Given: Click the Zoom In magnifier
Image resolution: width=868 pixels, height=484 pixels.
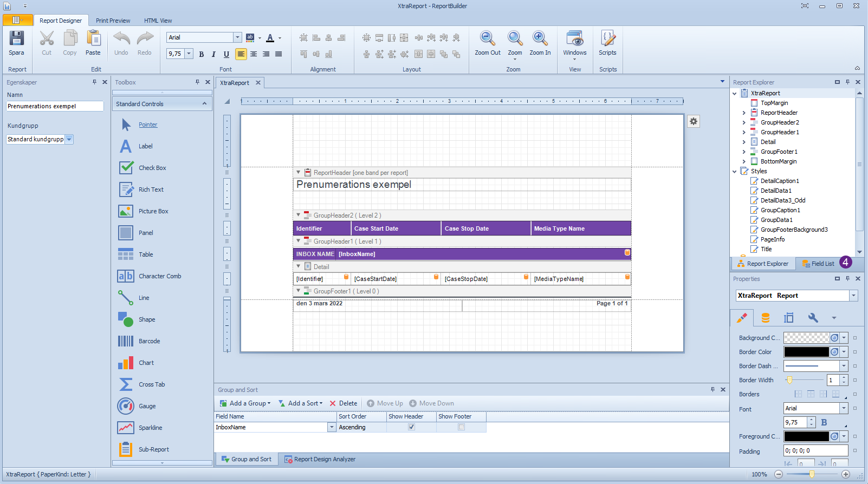Looking at the screenshot, I should coord(540,39).
